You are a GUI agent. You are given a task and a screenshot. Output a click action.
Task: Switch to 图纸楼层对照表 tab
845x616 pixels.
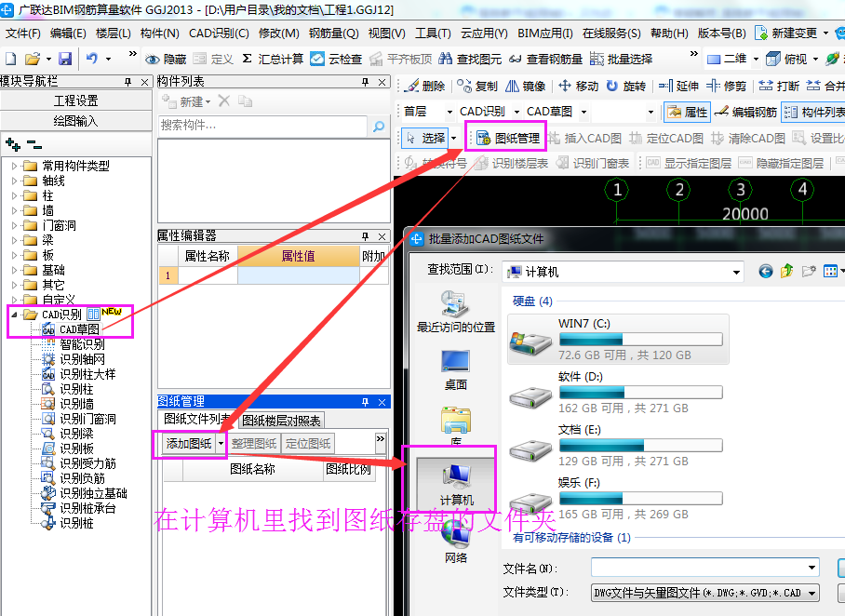(x=281, y=420)
